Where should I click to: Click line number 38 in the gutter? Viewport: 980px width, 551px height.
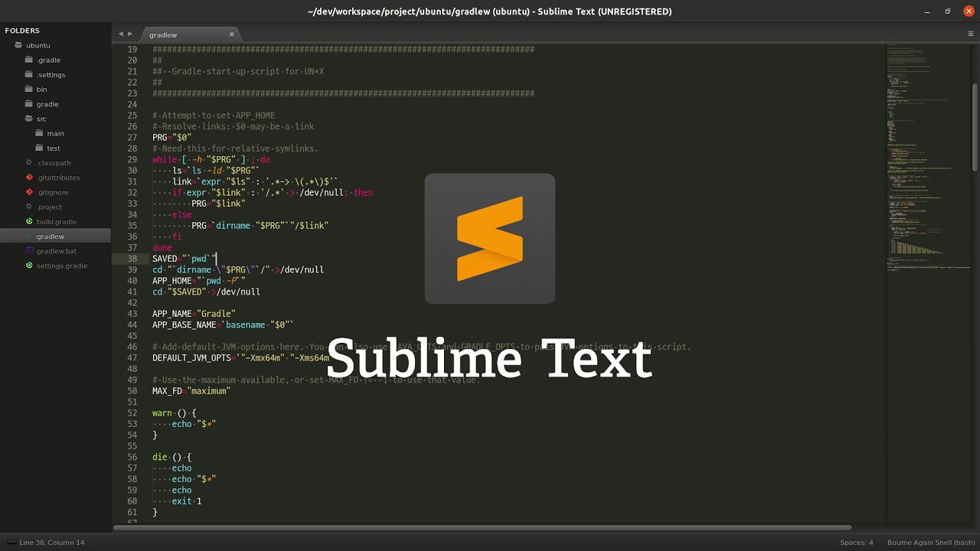click(132, 259)
